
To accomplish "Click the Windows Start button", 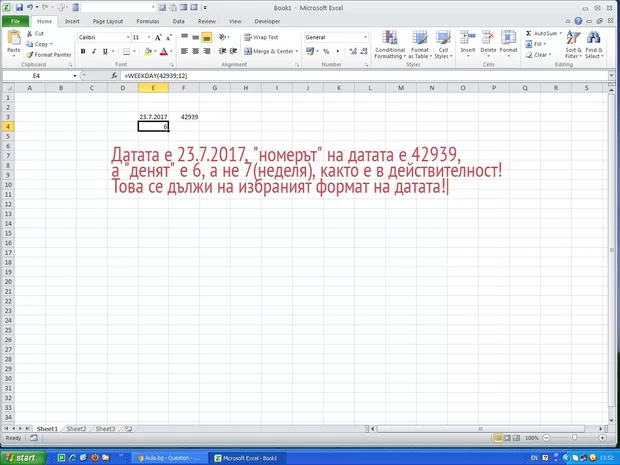I will 24,457.
